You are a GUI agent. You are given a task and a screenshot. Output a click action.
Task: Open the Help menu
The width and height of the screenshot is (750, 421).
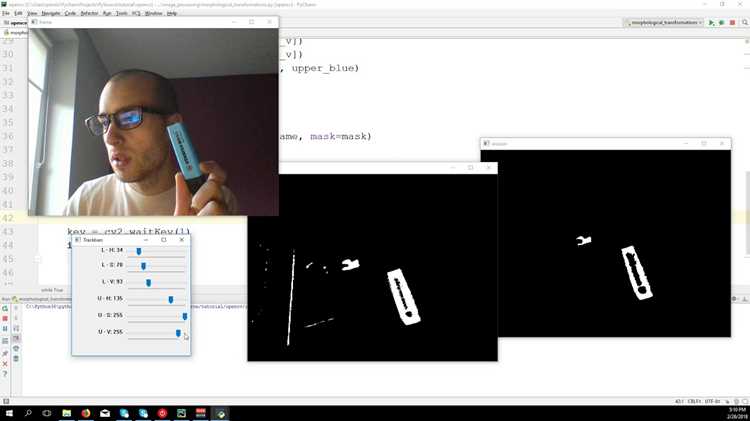coord(172,13)
